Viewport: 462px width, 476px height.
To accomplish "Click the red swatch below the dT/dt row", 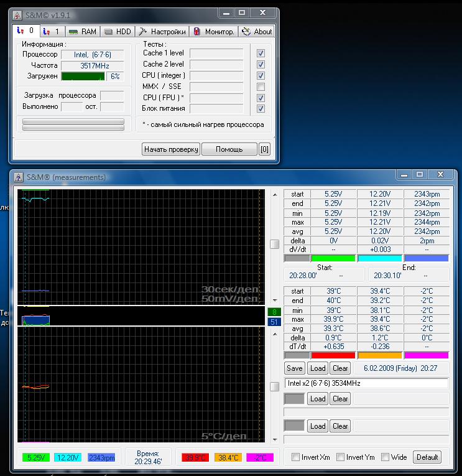I will click(x=333, y=355).
